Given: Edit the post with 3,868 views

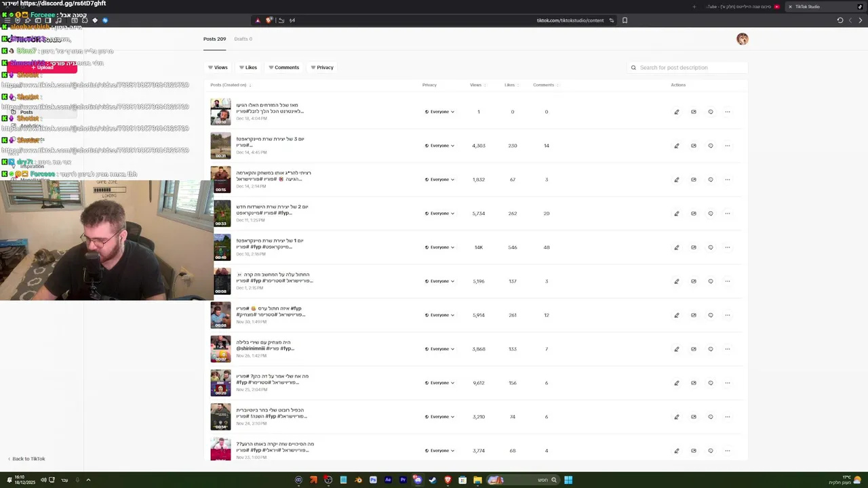Looking at the screenshot, I should [x=676, y=349].
